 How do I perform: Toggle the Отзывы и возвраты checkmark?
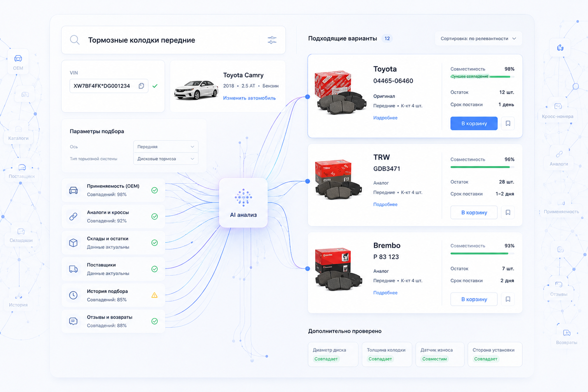154,321
